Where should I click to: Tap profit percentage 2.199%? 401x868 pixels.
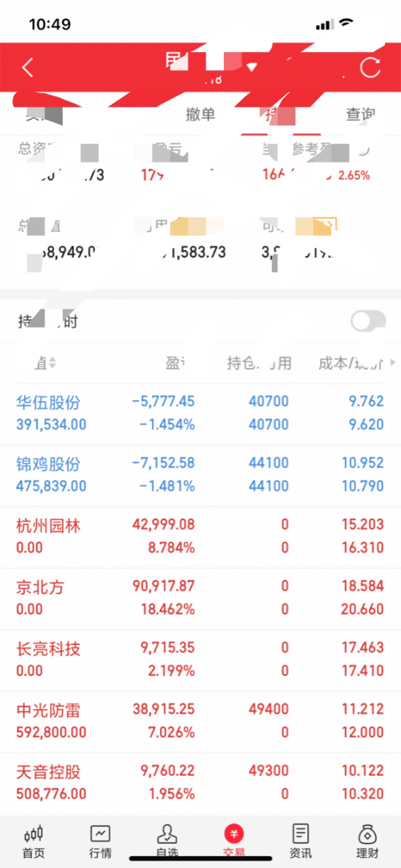171,670
